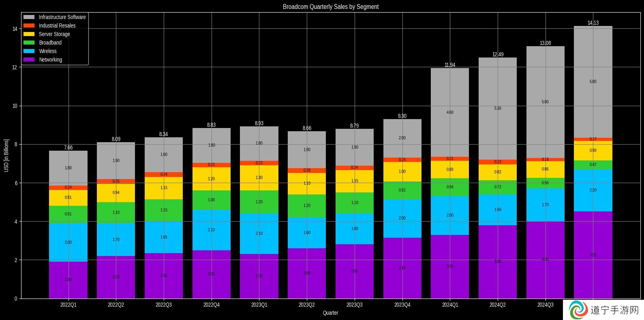Click the 2022Q4 x-axis tick label

point(212,305)
